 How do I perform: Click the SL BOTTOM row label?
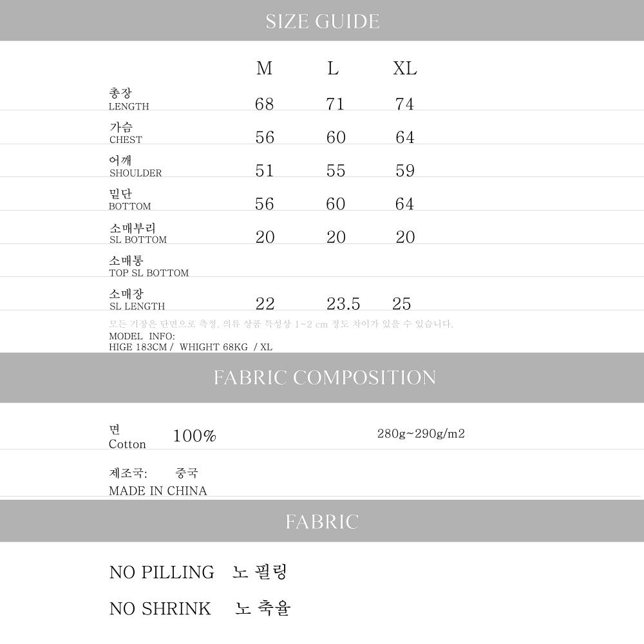click(138, 240)
